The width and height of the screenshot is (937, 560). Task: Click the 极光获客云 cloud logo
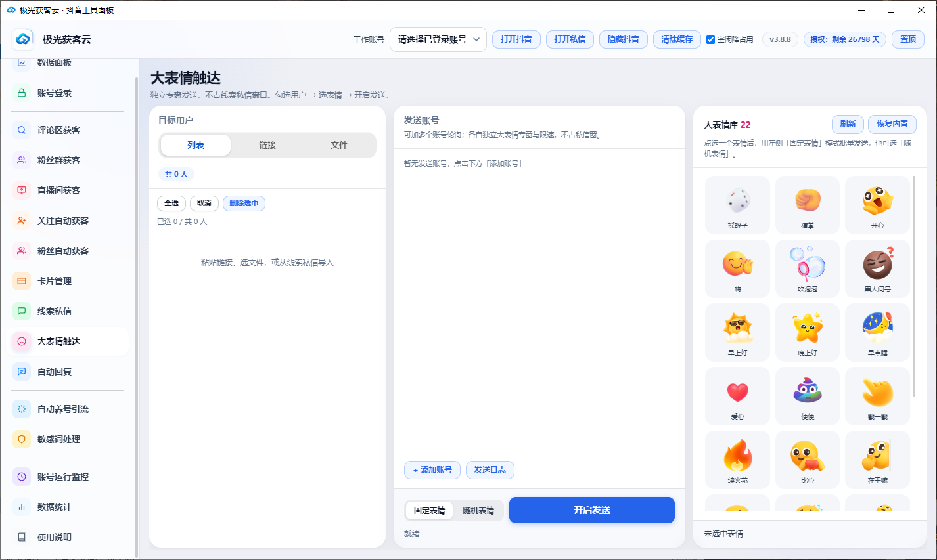23,39
